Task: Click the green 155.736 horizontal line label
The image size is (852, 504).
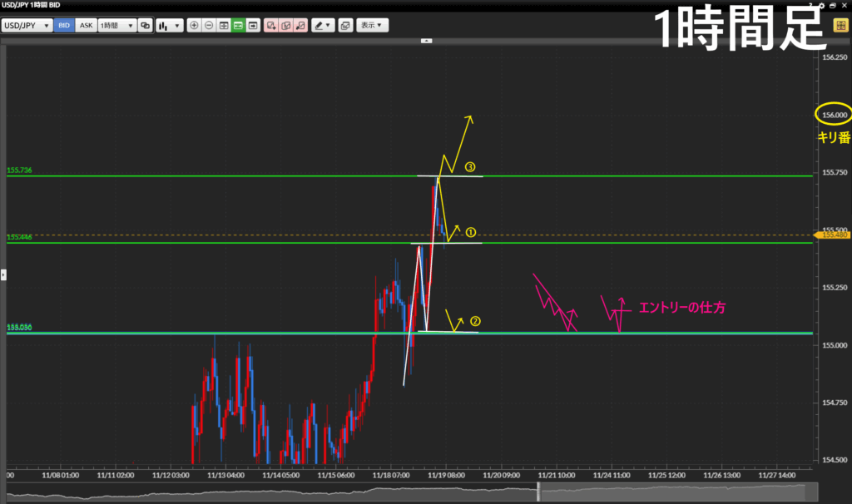Action: coord(19,170)
